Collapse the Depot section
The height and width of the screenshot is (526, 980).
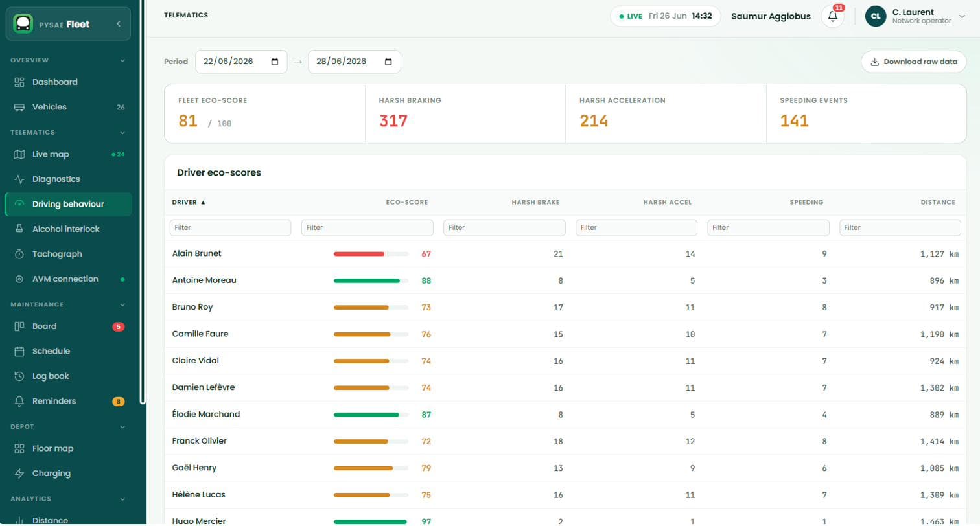click(122, 427)
